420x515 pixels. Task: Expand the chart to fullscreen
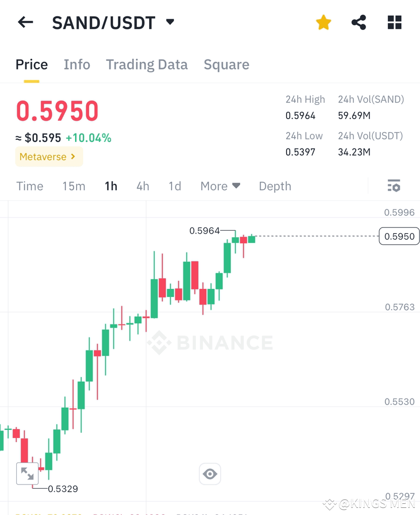tap(27, 473)
